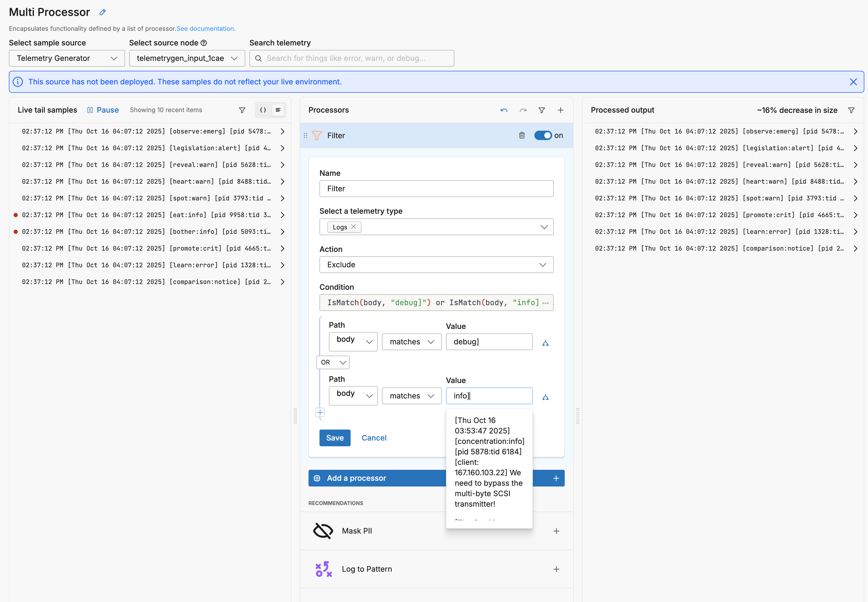Add the Mask PII recommended processor
Image resolution: width=868 pixels, height=602 pixels.
[x=556, y=531]
